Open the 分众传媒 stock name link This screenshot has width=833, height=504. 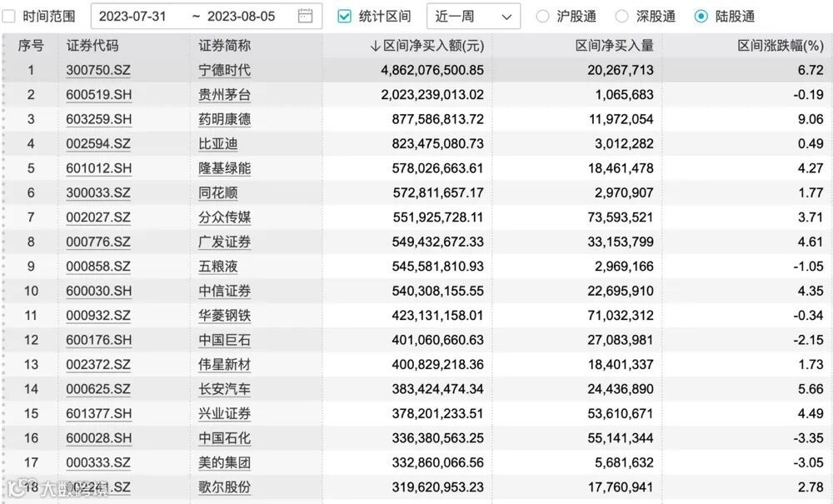[225, 217]
